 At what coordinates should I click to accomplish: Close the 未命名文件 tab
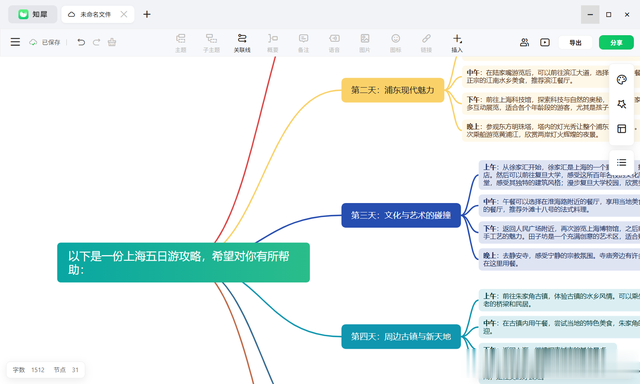pos(124,14)
